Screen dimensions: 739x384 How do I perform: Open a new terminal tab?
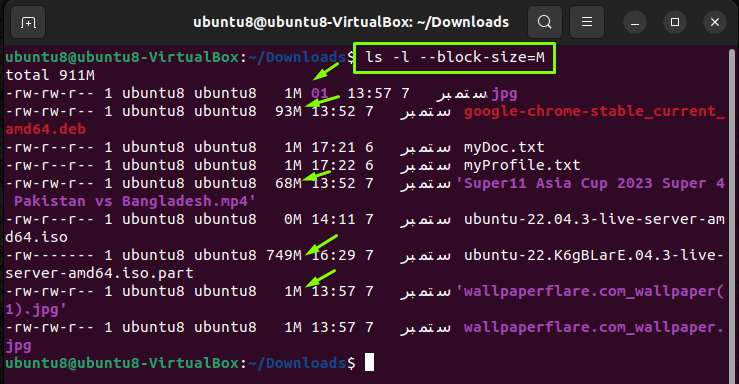click(x=28, y=22)
